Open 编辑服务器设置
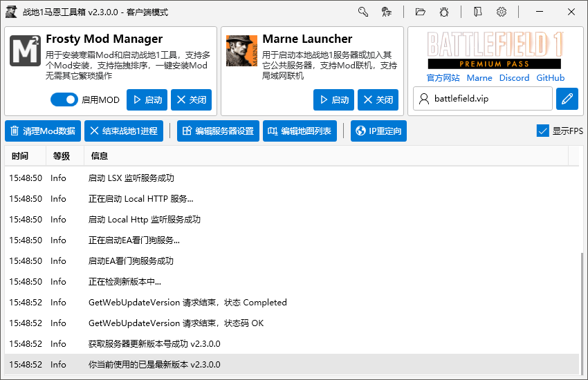Viewport: 588px width, 380px height. pos(218,131)
